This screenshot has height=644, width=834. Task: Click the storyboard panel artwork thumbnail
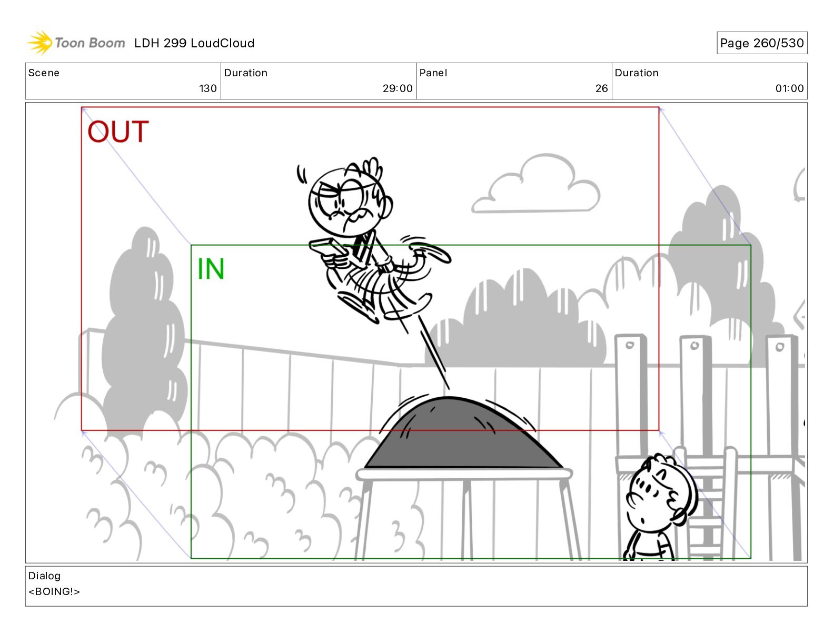coord(416,333)
